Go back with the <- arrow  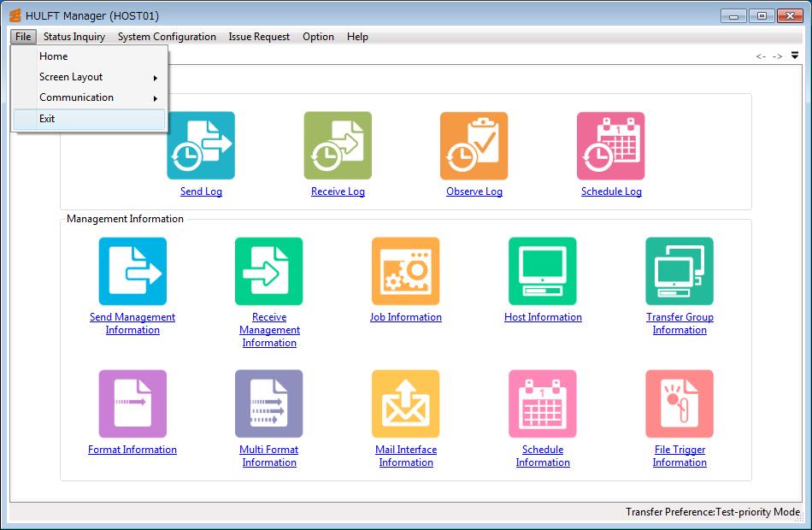761,56
